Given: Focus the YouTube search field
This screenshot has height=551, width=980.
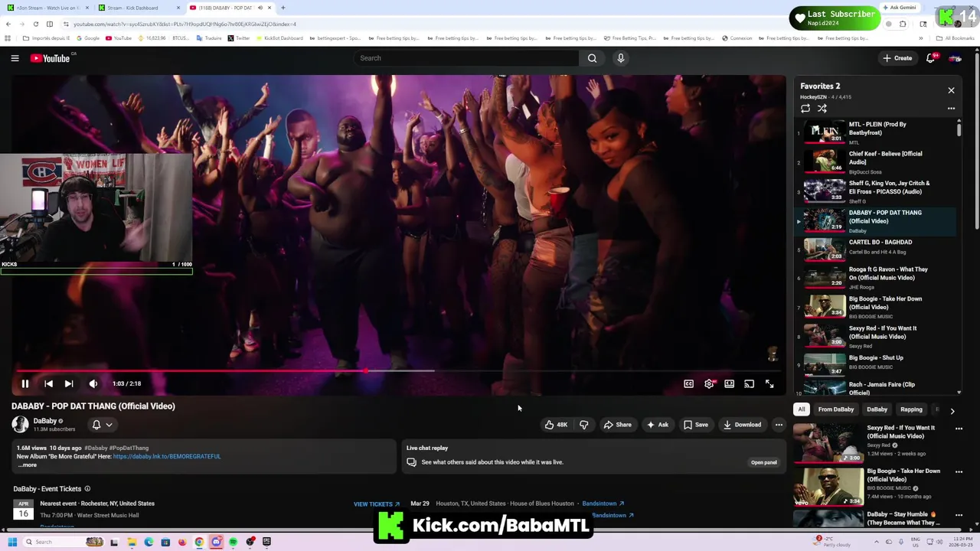Looking at the screenshot, I should point(466,58).
